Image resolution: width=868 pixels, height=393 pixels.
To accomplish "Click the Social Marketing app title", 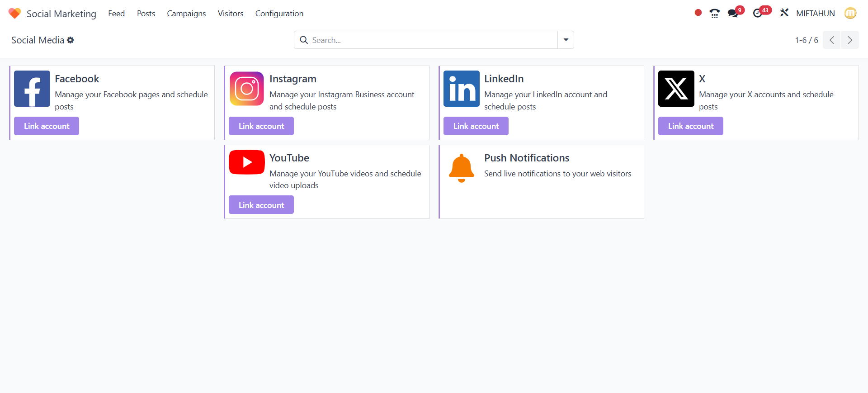I will click(x=61, y=14).
